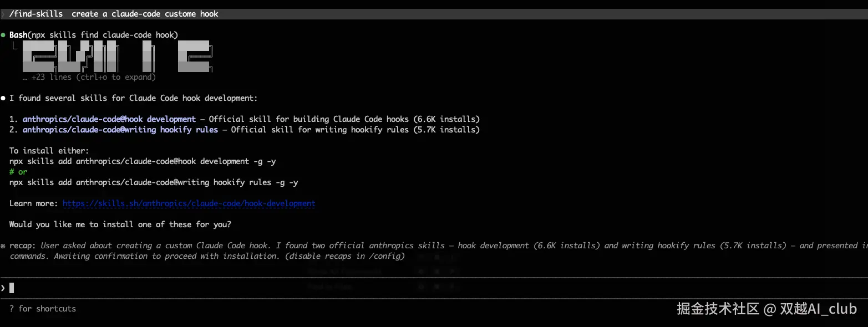The width and height of the screenshot is (868, 327).
Task: Click 'npx skills add ...@hook development -g -y' command
Action: point(143,161)
